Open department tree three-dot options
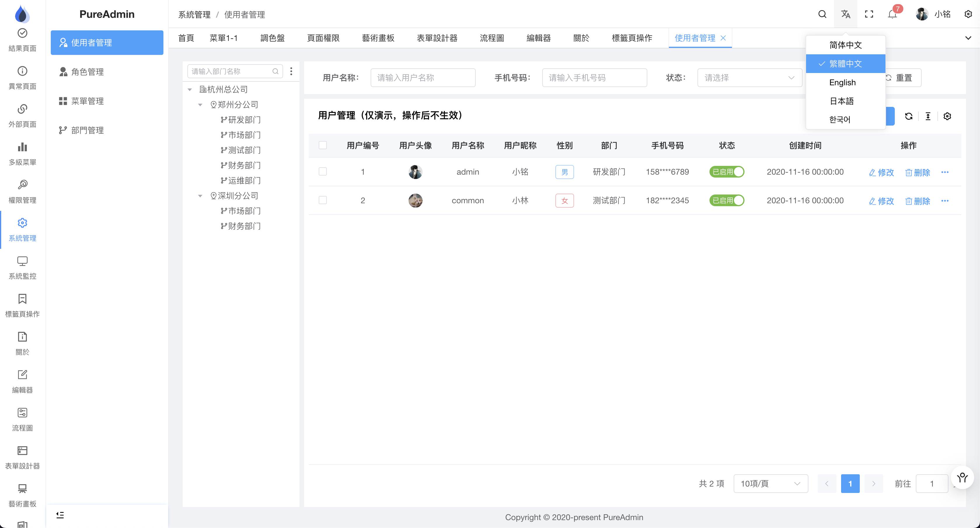This screenshot has height=528, width=980. point(291,71)
